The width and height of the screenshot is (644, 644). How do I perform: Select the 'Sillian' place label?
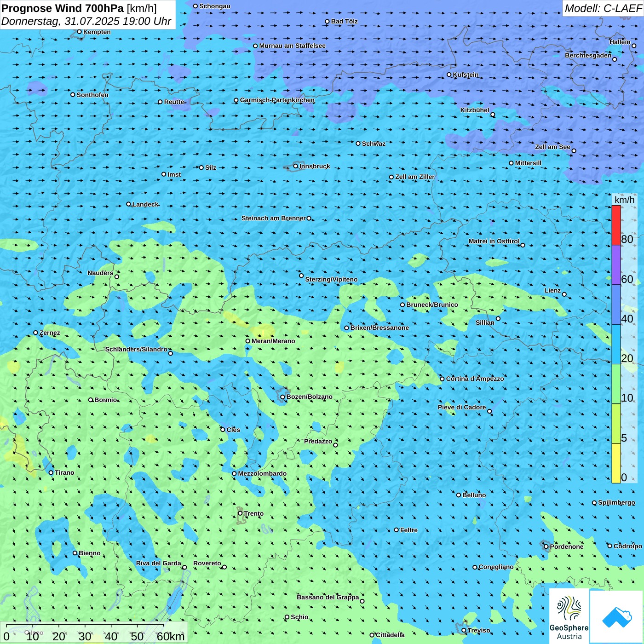pyautogui.click(x=485, y=322)
